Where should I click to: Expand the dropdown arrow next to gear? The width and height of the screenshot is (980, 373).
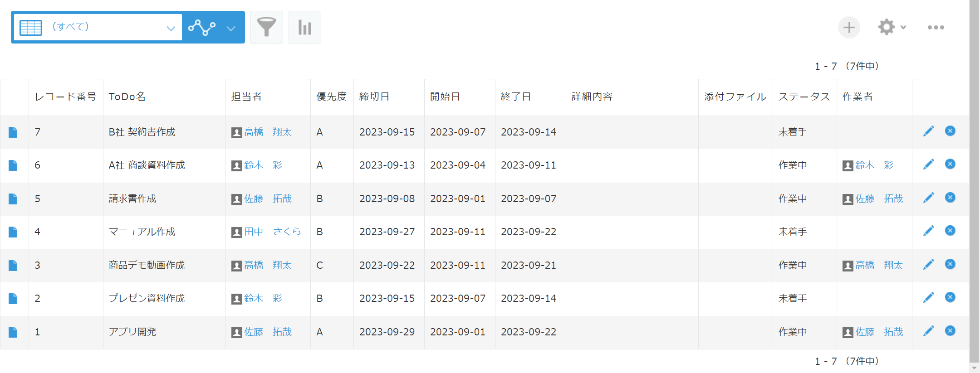[903, 27]
